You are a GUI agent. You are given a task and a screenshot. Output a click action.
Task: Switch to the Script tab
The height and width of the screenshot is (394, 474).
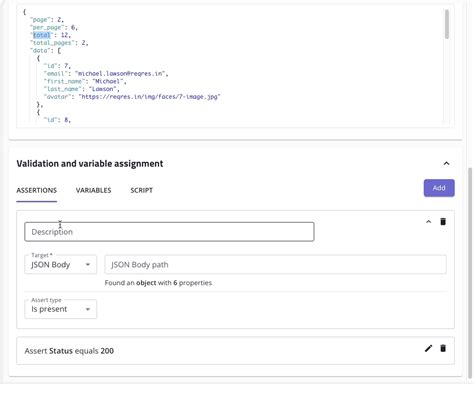point(141,190)
